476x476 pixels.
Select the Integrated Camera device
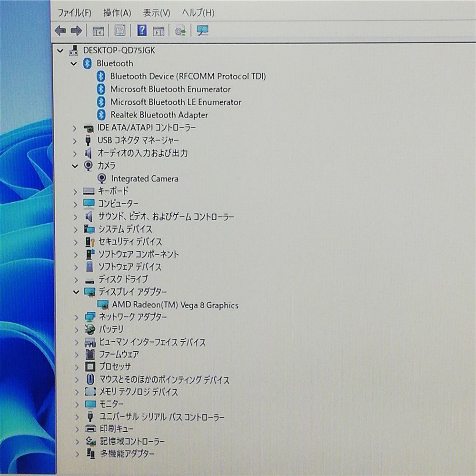coord(145,179)
